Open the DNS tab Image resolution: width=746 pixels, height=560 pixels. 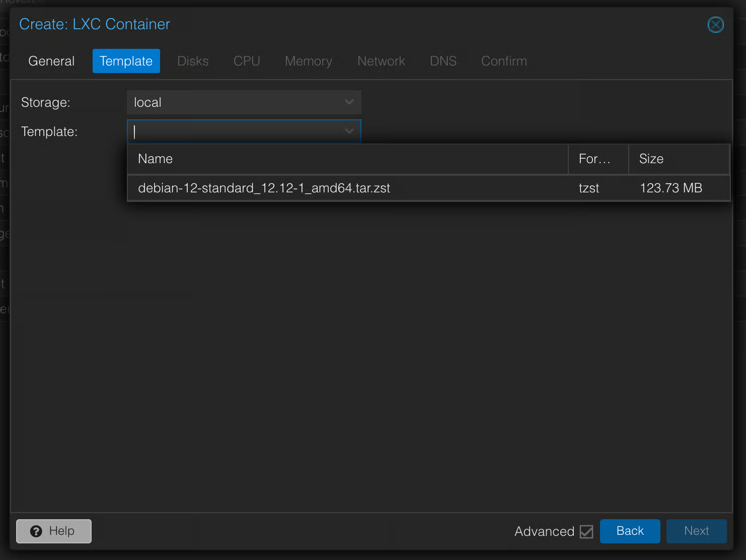(443, 61)
